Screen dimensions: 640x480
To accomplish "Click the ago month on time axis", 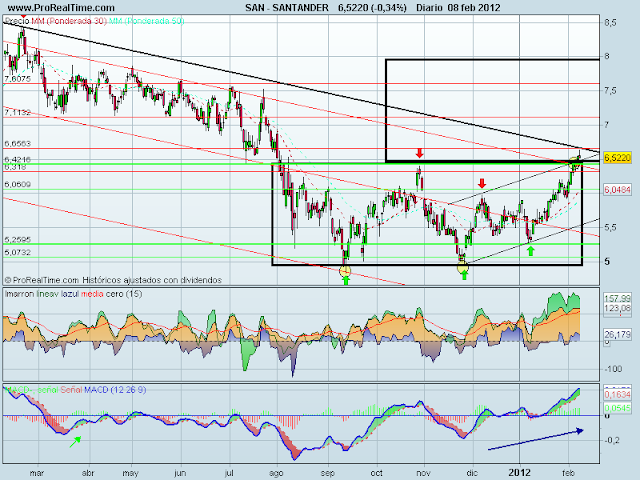I will [x=276, y=473].
